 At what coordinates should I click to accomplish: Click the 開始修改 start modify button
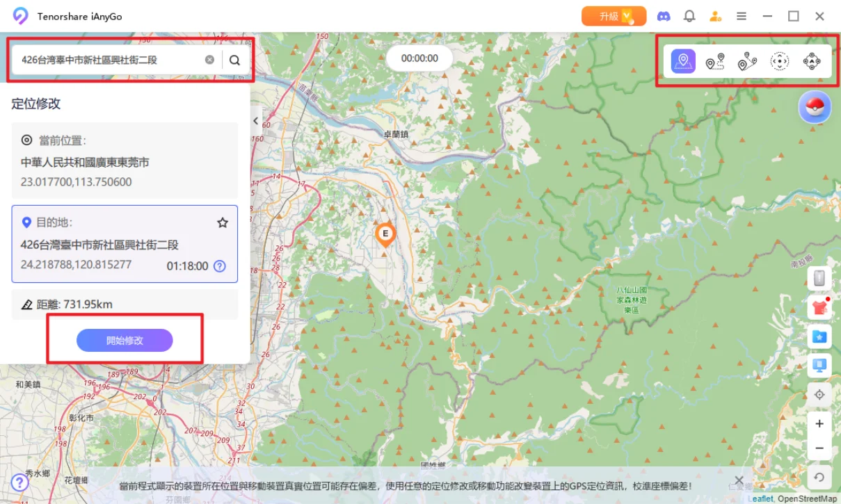pyautogui.click(x=125, y=340)
